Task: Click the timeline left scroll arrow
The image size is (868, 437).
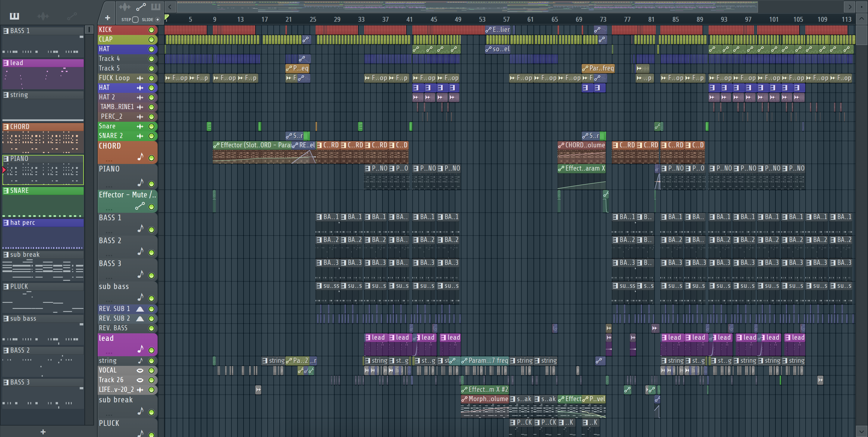Action: pos(170,7)
